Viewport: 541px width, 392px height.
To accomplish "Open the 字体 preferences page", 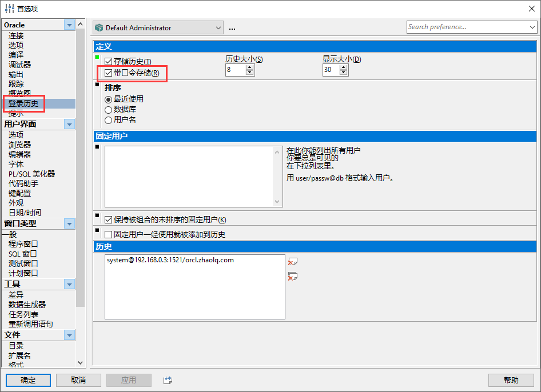I will click(x=16, y=164).
